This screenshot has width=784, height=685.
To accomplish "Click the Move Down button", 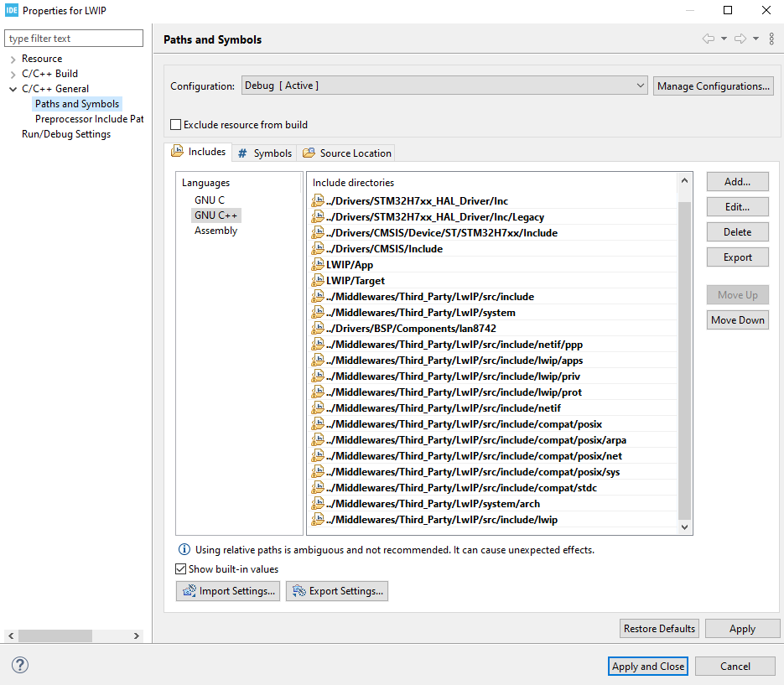I will click(x=738, y=320).
